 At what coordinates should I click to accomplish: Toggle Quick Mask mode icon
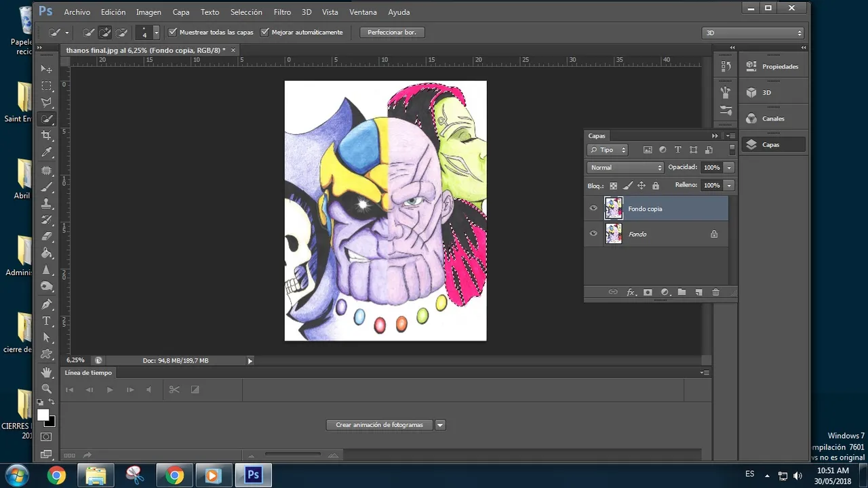coord(46,436)
